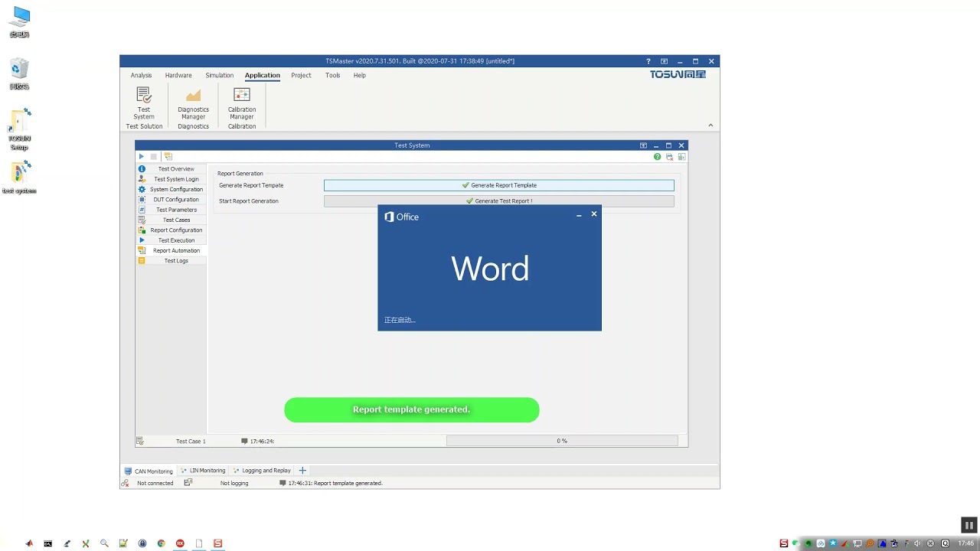Open the Help ribbon tab
Image resolution: width=980 pixels, height=551 pixels.
click(x=359, y=75)
